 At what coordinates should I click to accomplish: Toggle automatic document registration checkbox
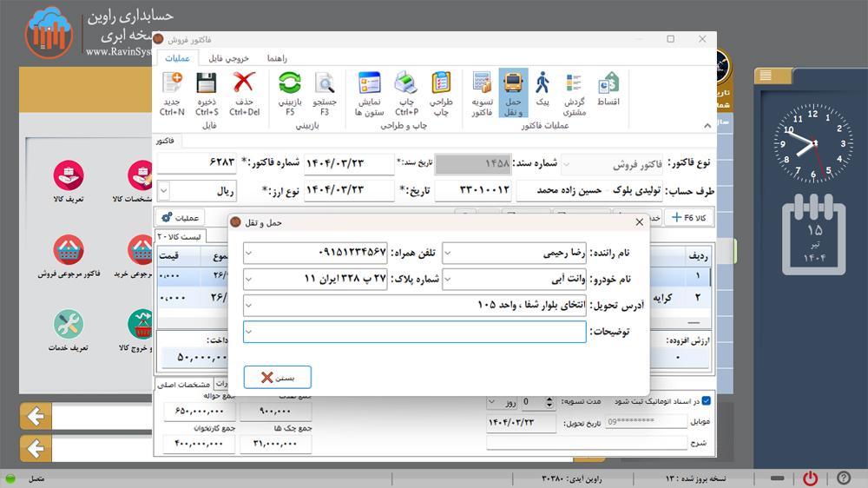[x=706, y=401]
